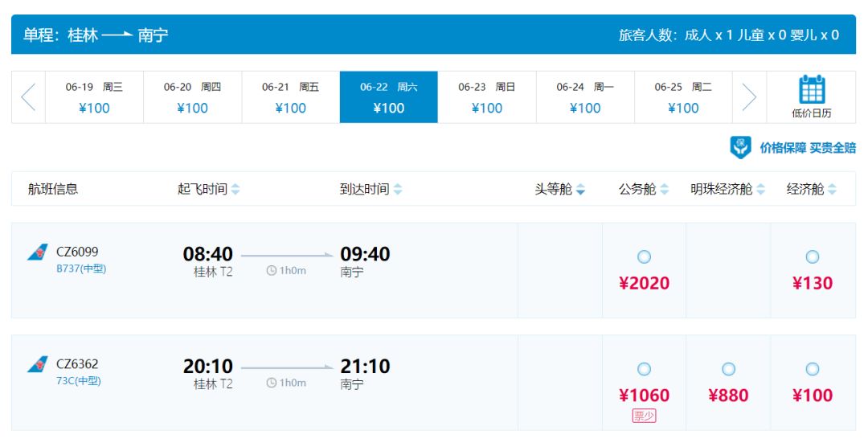Image resolution: width=868 pixels, height=447 pixels.
Task: Click the 09:40 arrival time
Action: [x=365, y=254]
